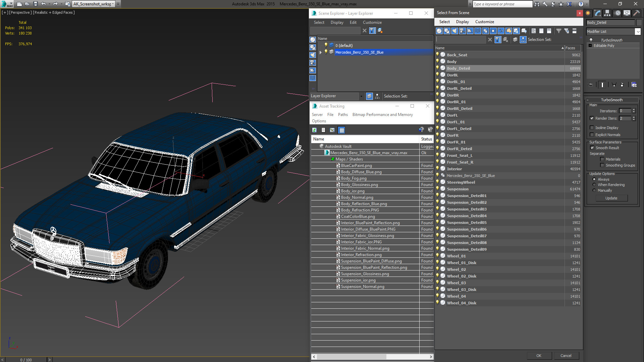Open the Create tab in the command panel

coord(588,13)
